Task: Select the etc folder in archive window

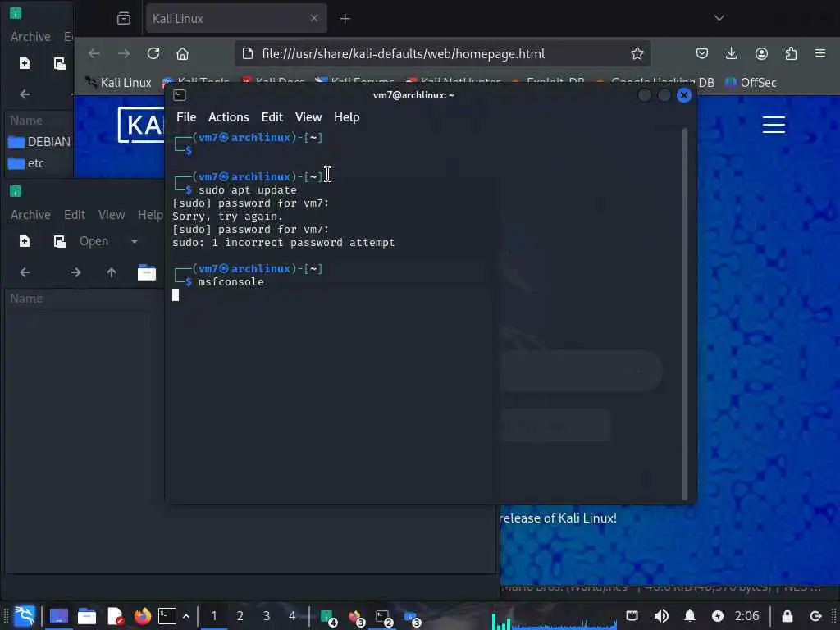Action: click(26, 163)
